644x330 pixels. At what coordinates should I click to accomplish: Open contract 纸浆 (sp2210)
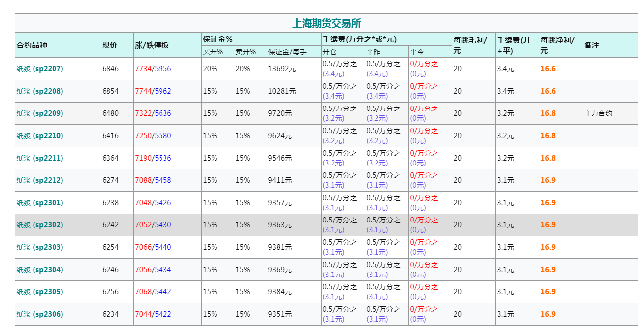[x=40, y=136]
